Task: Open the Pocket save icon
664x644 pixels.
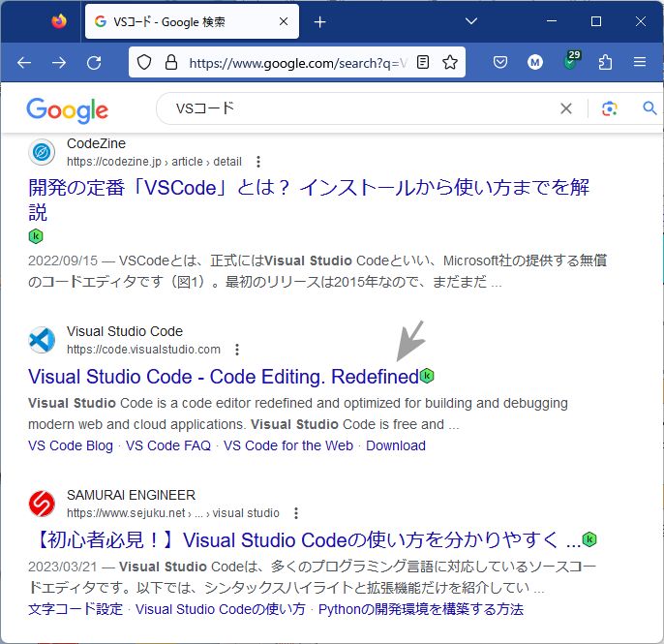Action: [x=500, y=63]
